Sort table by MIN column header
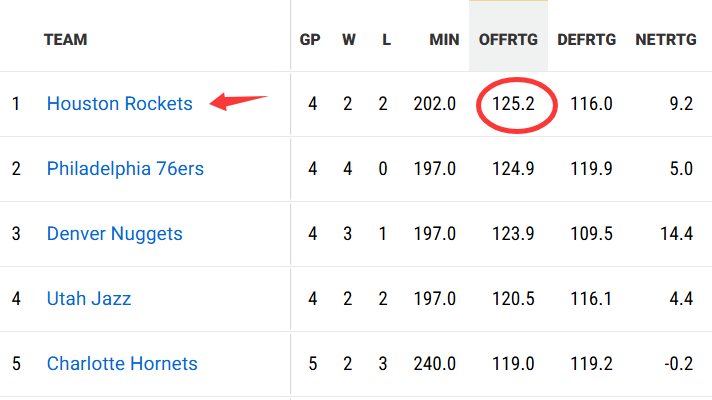 [444, 40]
